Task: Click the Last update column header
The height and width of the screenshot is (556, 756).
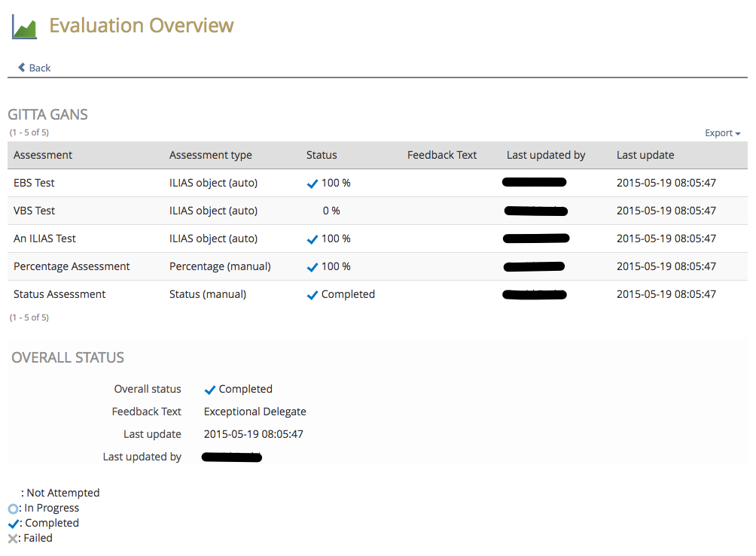Action: click(645, 155)
